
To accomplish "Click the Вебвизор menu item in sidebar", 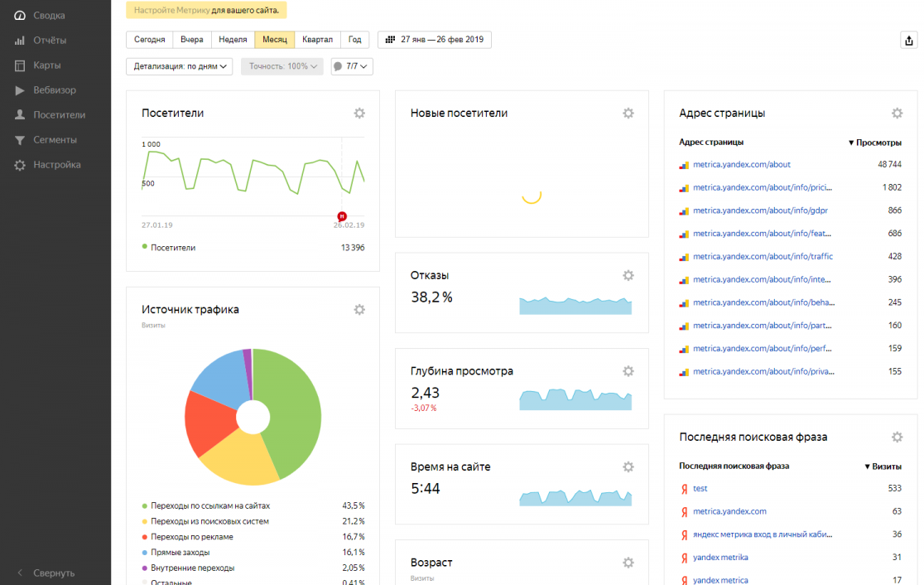I will 55,90.
